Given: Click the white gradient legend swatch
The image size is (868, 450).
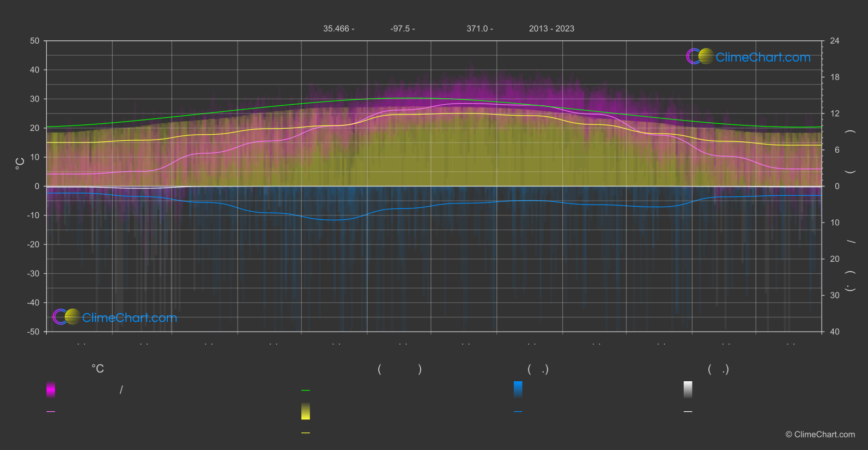Looking at the screenshot, I should [688, 389].
